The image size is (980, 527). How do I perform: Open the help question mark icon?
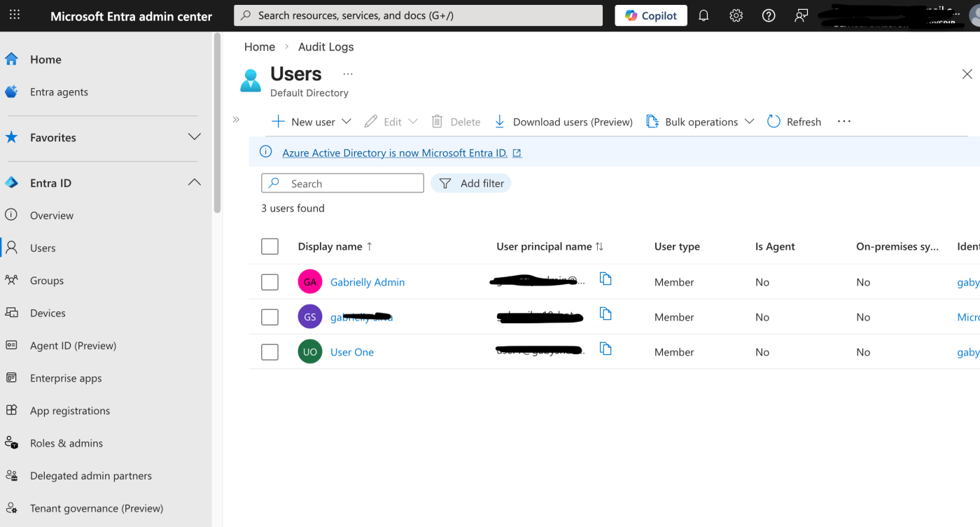click(769, 15)
